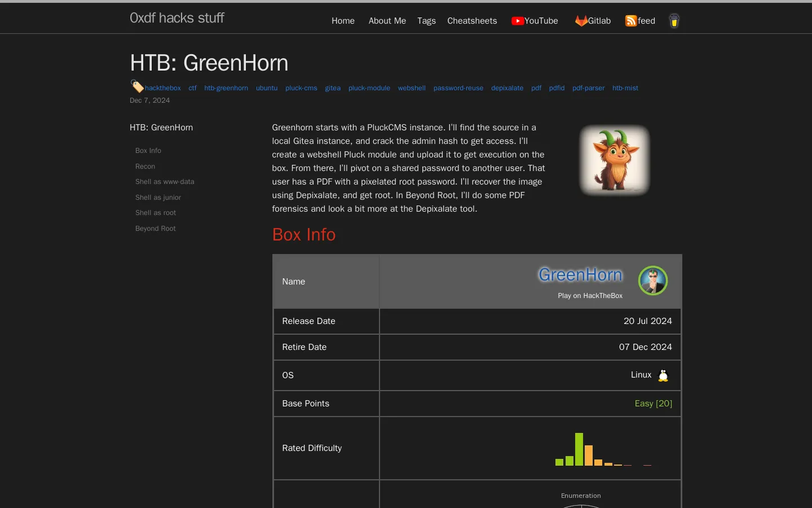Image resolution: width=812 pixels, height=508 pixels.
Task: Go to the About Me page
Action: (x=387, y=21)
